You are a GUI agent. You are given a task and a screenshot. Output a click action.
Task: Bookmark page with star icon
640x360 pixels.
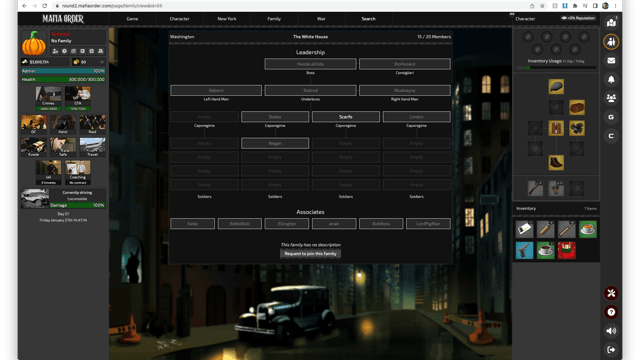coord(542,6)
